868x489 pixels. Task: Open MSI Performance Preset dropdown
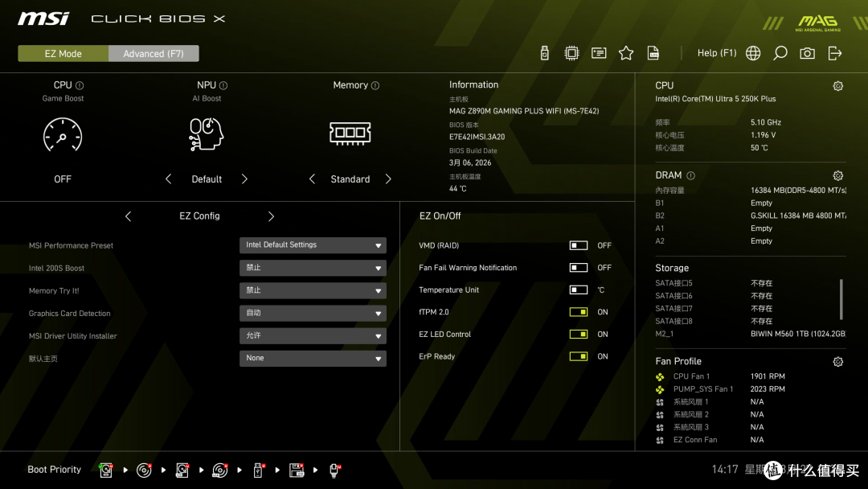point(313,244)
